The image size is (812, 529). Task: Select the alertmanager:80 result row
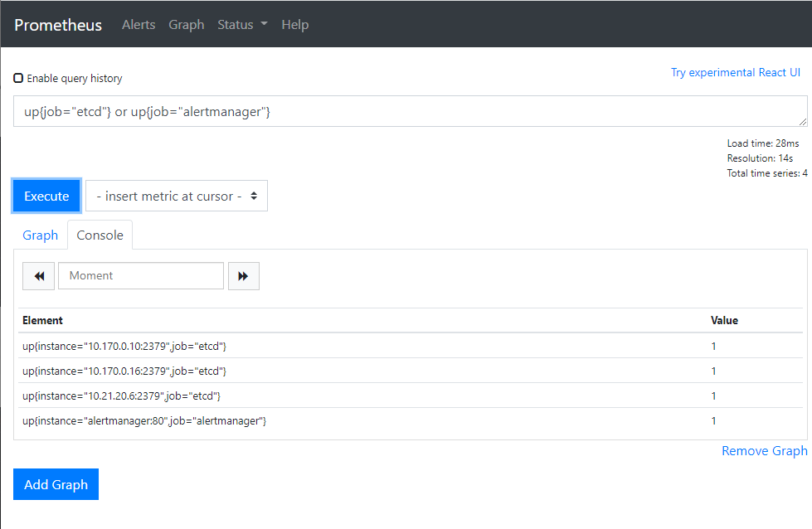144,421
